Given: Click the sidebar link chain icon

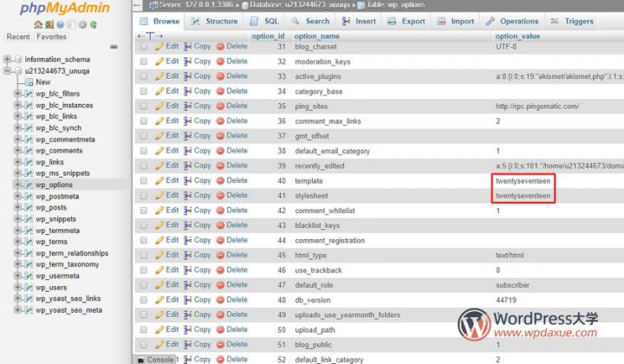Looking at the screenshot, I should tap(114, 47).
